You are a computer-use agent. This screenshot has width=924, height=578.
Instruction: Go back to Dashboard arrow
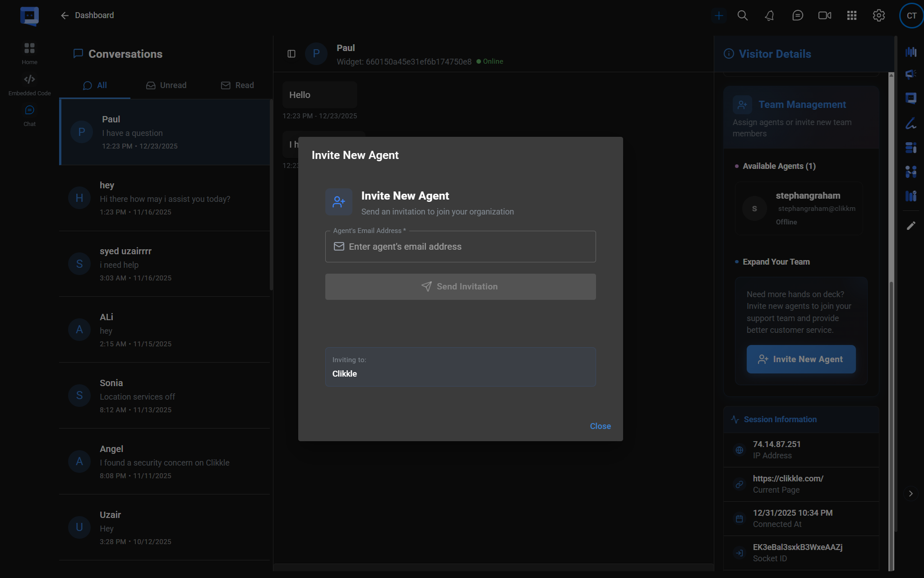tap(65, 15)
